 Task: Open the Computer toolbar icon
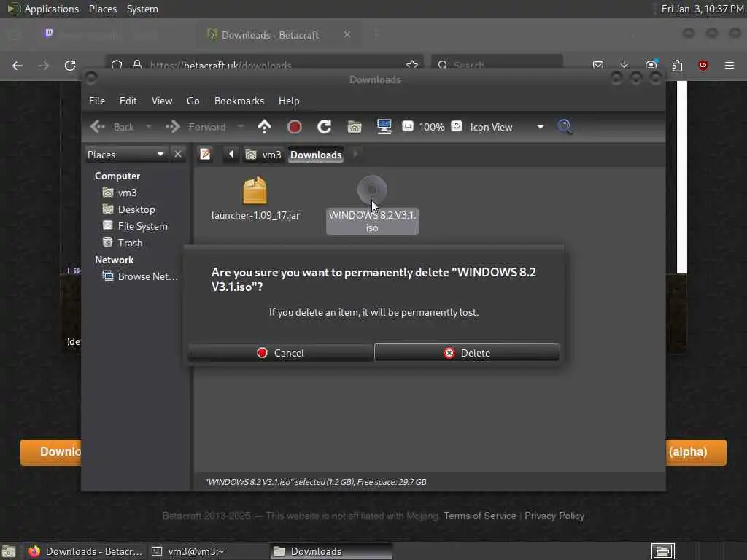384,127
